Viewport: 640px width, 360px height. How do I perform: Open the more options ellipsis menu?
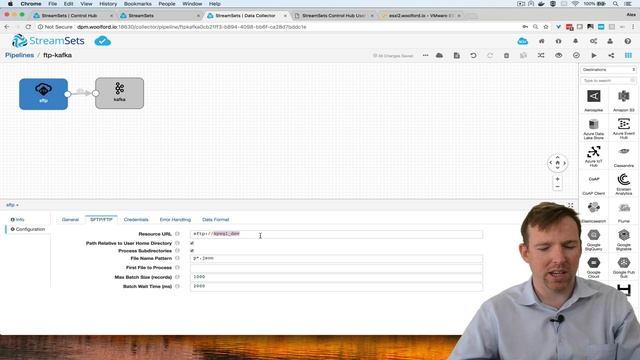pyautogui.click(x=425, y=56)
